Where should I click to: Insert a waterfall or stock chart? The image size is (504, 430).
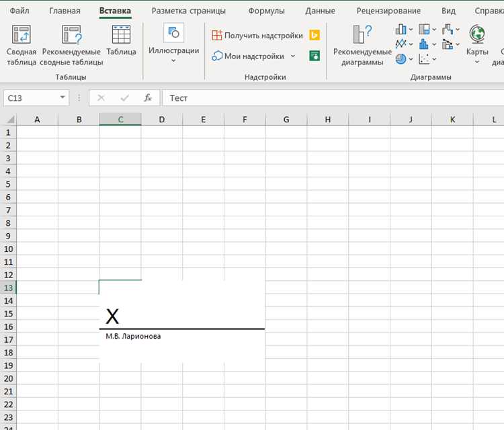(447, 30)
